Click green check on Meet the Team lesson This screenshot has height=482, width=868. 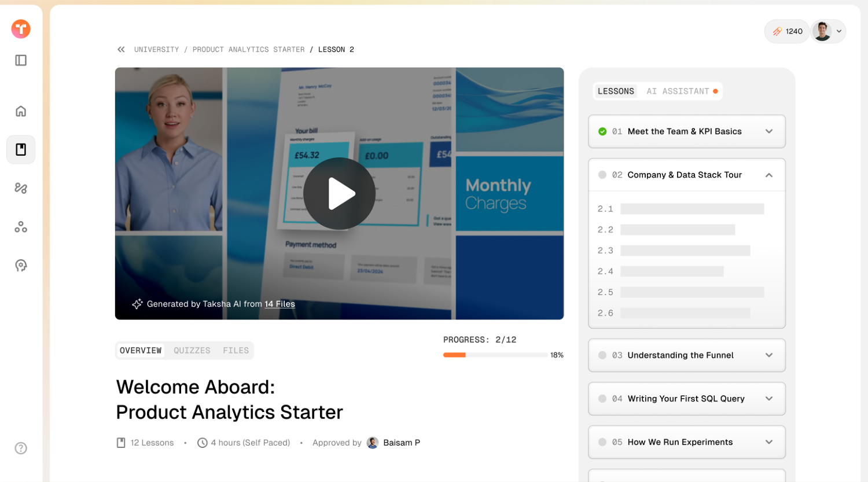click(x=602, y=131)
